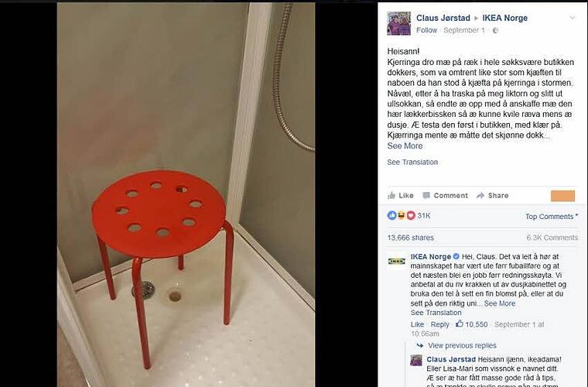This screenshot has width=588, height=387.
Task: Open the post options chevron at top right
Action: (x=572, y=18)
